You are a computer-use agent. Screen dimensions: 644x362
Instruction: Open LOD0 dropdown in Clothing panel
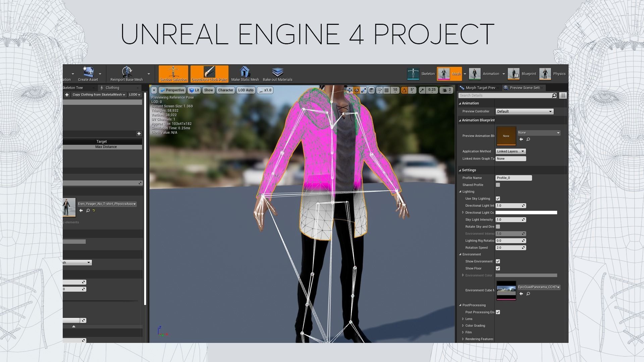pos(135,95)
